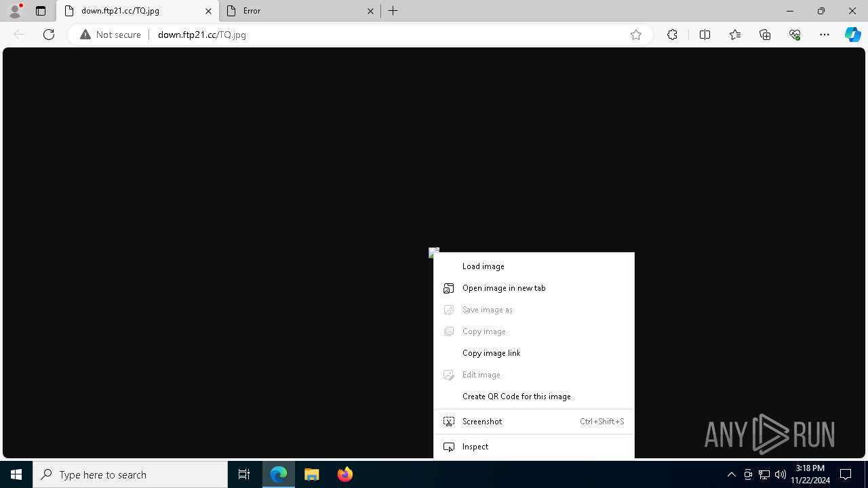
Task: Open Task View on the taskbar
Action: 244,474
